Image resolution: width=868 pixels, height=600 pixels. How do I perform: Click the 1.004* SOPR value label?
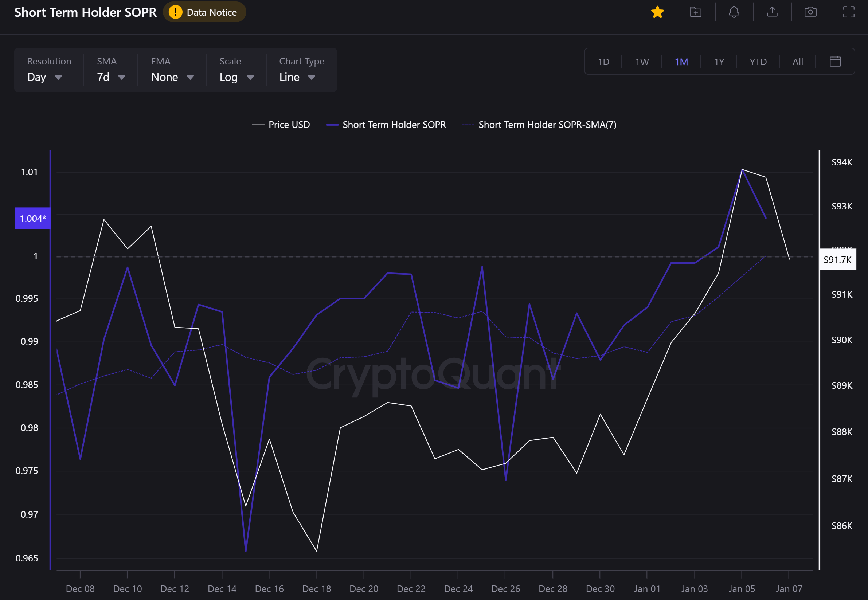33,219
